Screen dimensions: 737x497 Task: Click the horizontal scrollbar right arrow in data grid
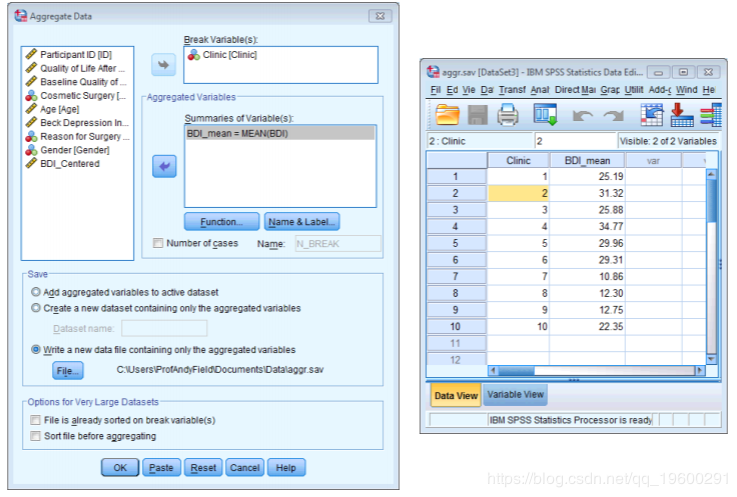700,371
